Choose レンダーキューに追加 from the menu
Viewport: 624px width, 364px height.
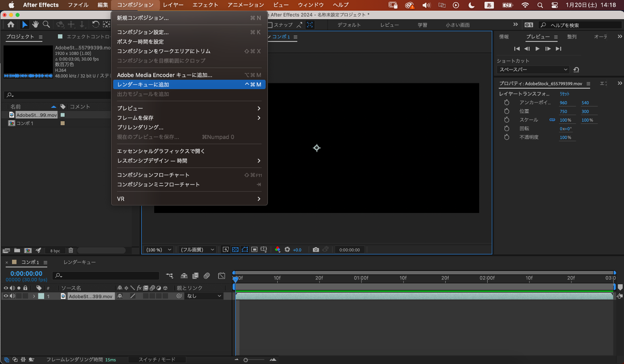189,84
